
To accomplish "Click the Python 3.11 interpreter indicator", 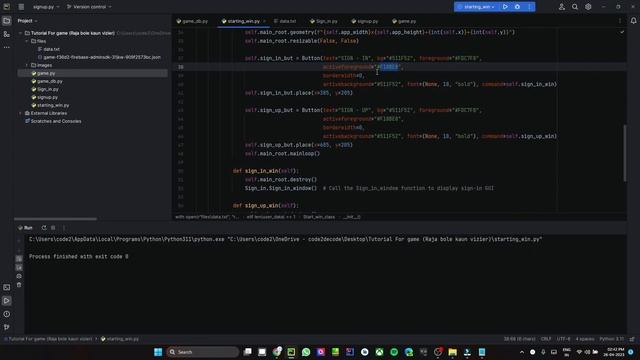I will coord(611,339).
